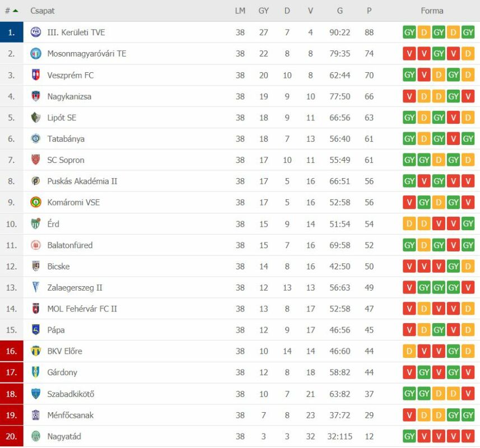The image size is (480, 448).
Task: Click the Érd club crest
Action: coord(36,223)
